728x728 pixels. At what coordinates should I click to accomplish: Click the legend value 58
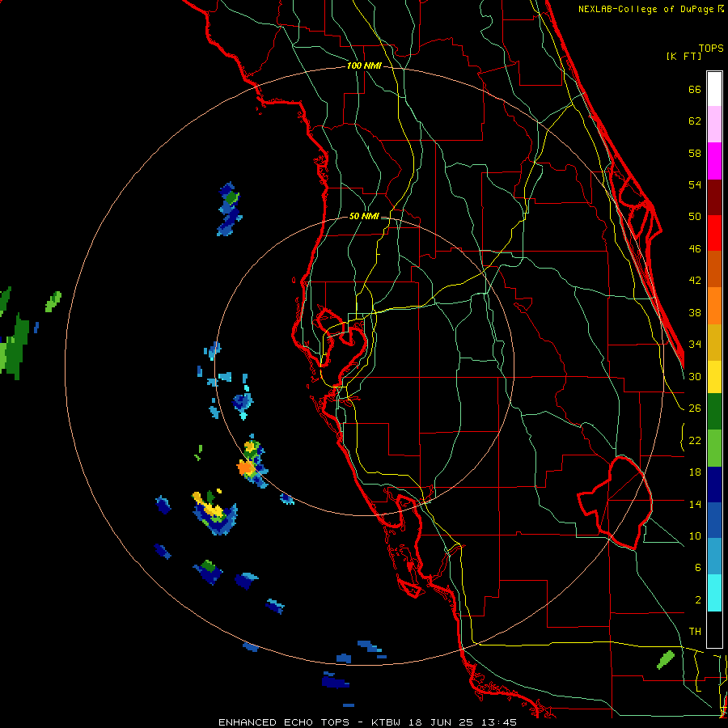pos(695,153)
